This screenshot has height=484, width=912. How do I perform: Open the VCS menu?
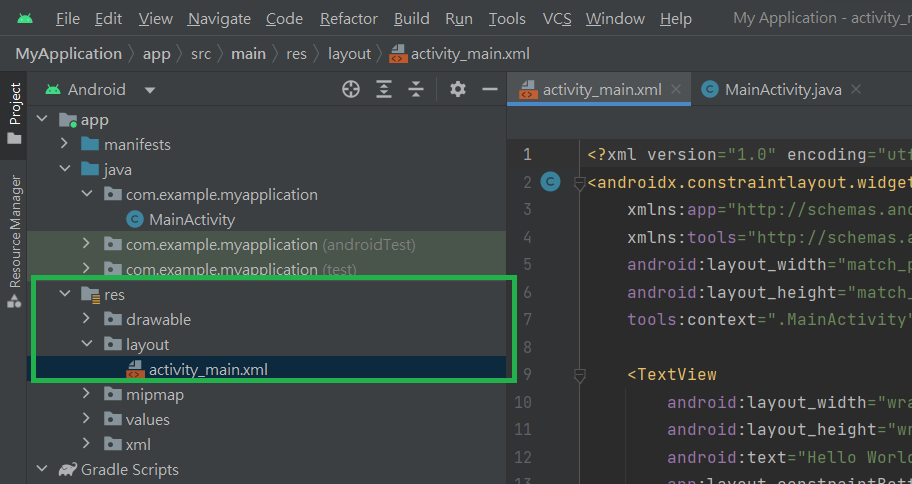557,19
